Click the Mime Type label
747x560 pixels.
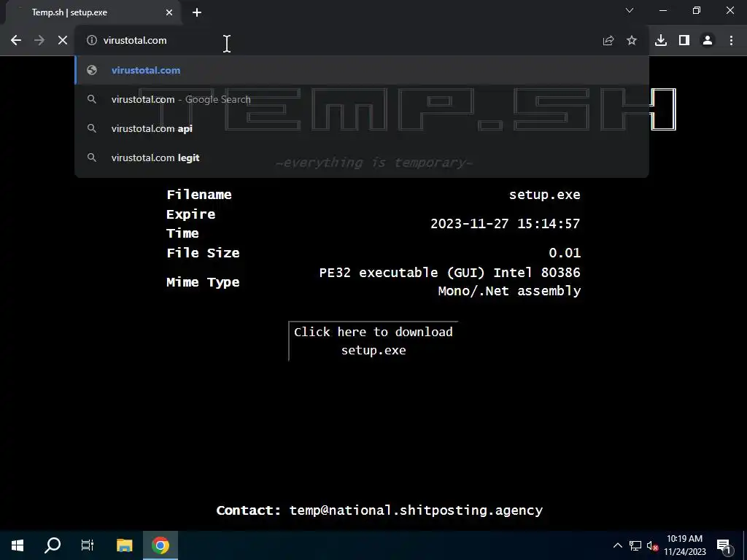click(203, 282)
